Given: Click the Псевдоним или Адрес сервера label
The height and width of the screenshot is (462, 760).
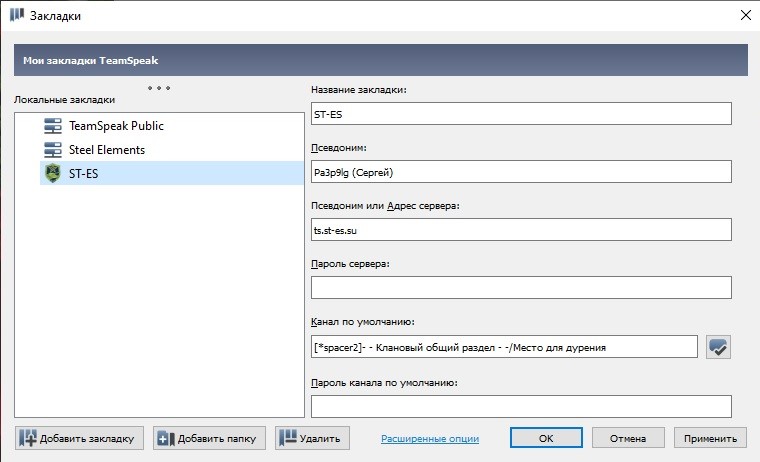Looking at the screenshot, I should (x=385, y=206).
